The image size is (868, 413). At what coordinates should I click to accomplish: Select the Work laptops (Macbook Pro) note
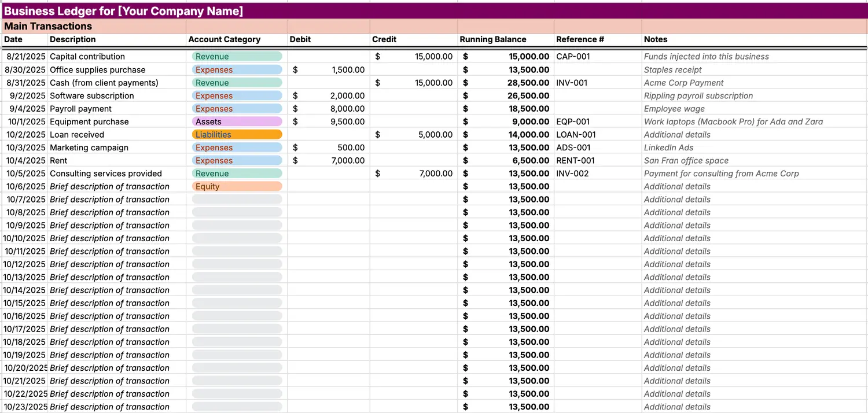(755, 121)
